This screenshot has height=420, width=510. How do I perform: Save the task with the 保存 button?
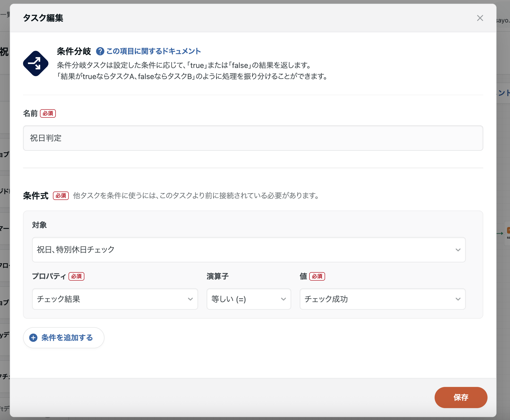pos(461,397)
